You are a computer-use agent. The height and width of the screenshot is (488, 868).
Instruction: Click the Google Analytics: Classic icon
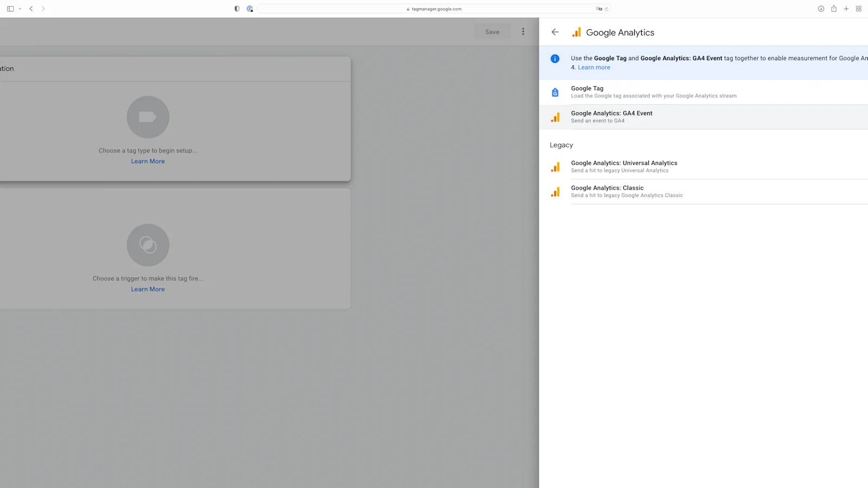[555, 191]
